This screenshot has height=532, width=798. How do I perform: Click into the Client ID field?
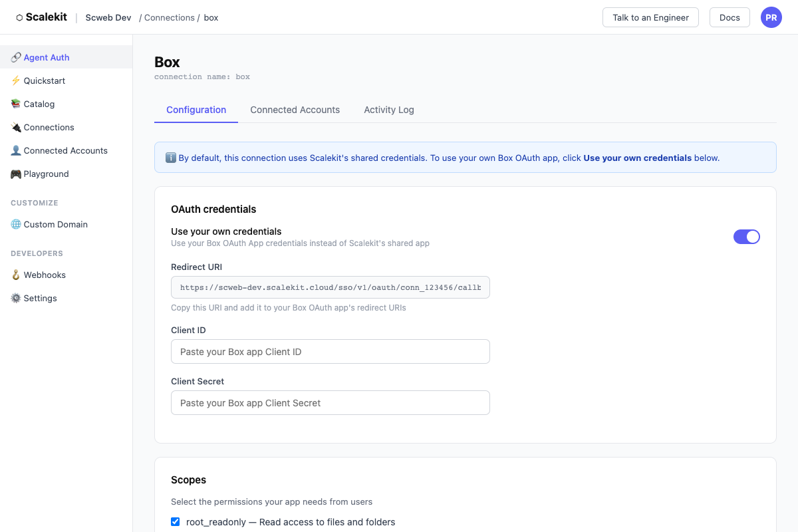coord(330,351)
